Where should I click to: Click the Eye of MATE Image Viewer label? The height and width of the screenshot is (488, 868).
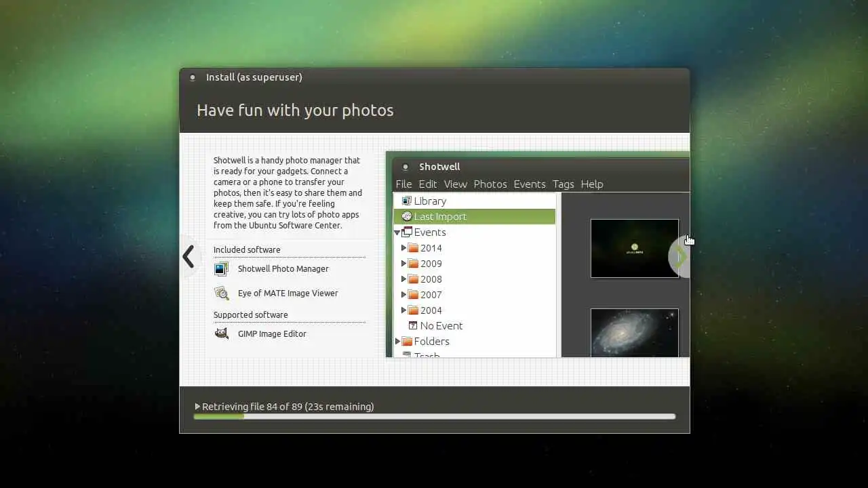coord(288,293)
